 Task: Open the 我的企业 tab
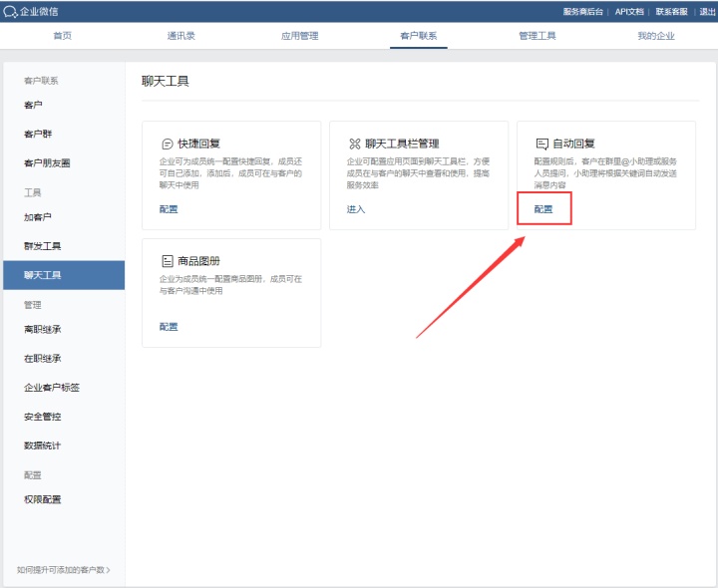(656, 36)
